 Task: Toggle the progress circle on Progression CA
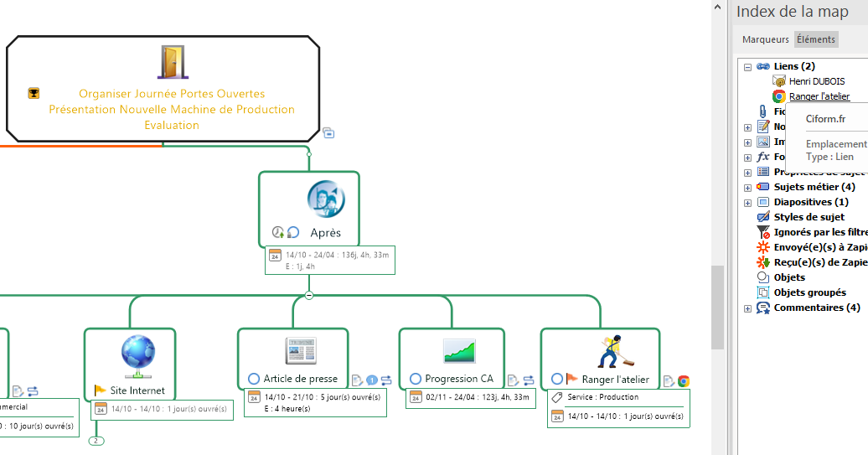tap(415, 379)
